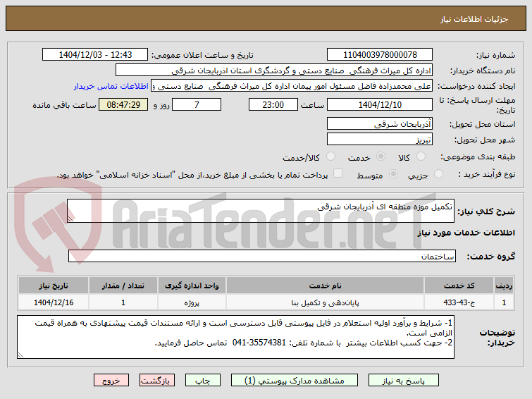
Task: Click the delivery province field آذربایجان شرقی
Action: (x=380, y=123)
